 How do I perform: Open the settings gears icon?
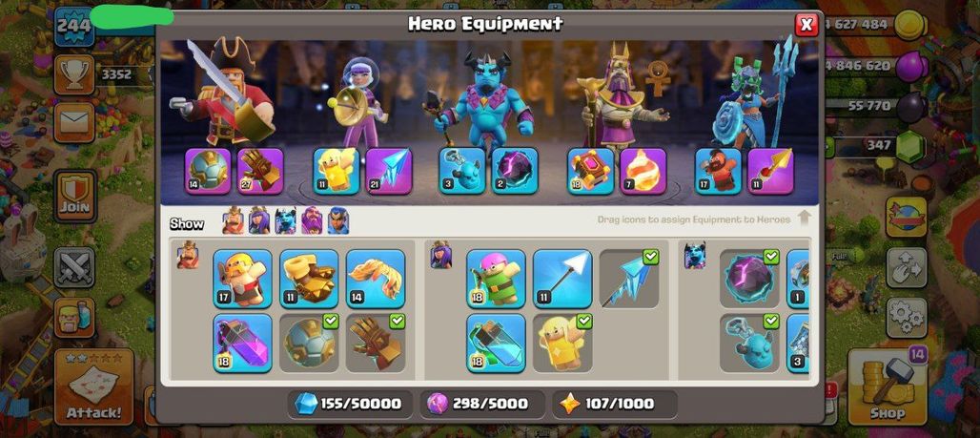pos(907,317)
